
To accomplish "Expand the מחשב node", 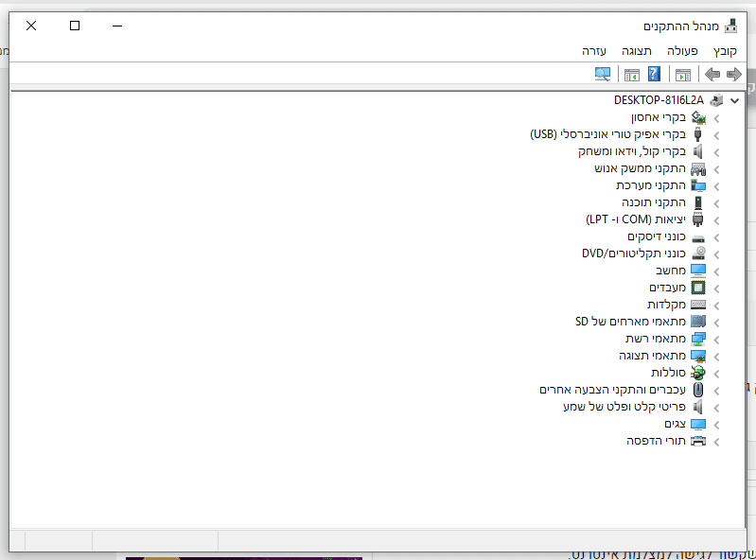I will [717, 271].
